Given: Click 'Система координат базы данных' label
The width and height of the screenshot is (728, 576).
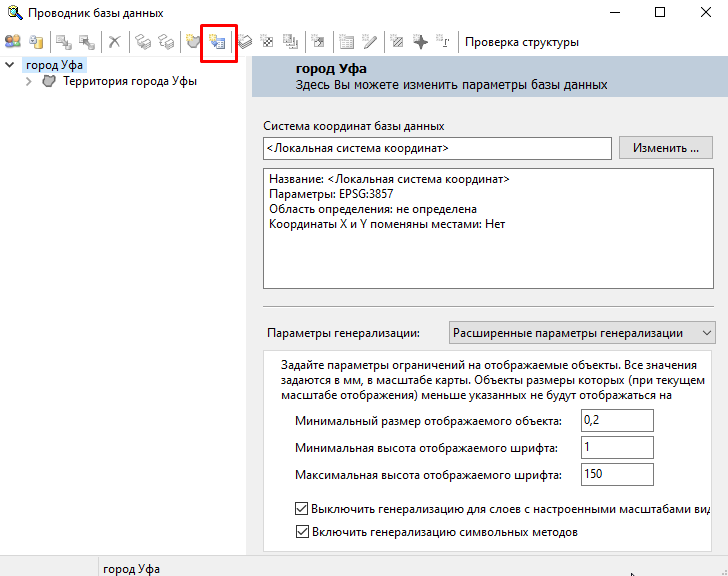Looking at the screenshot, I should pyautogui.click(x=354, y=126).
